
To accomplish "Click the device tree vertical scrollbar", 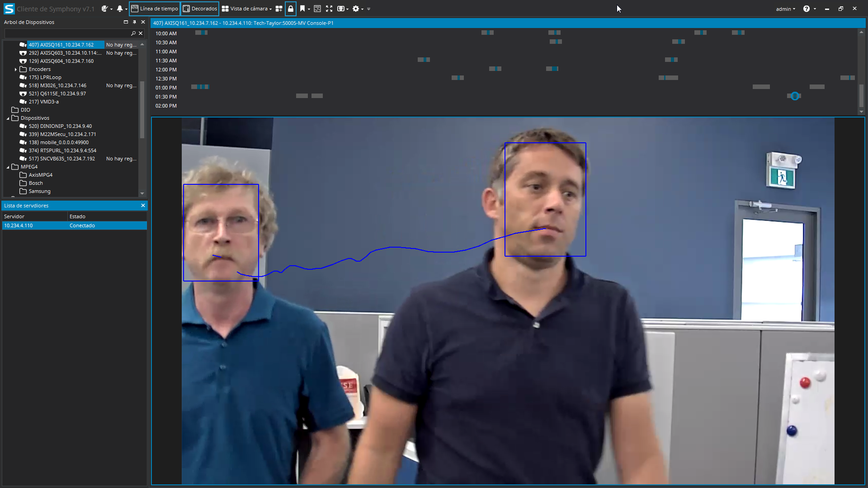I will [x=142, y=110].
